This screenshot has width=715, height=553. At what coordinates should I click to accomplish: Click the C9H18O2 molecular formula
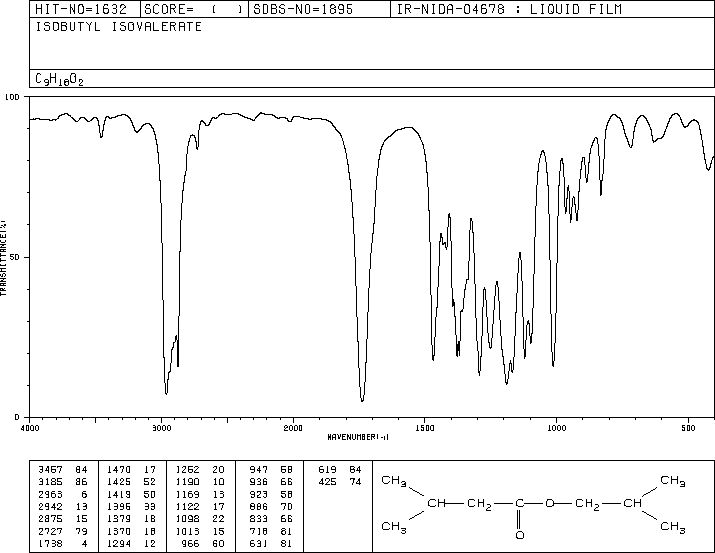click(59, 79)
